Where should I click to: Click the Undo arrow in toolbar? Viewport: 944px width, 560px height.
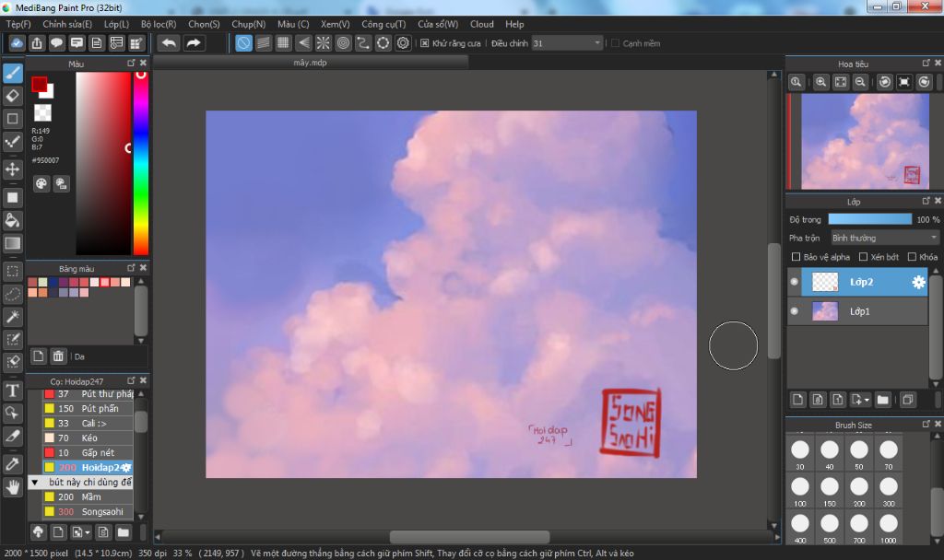pos(170,42)
